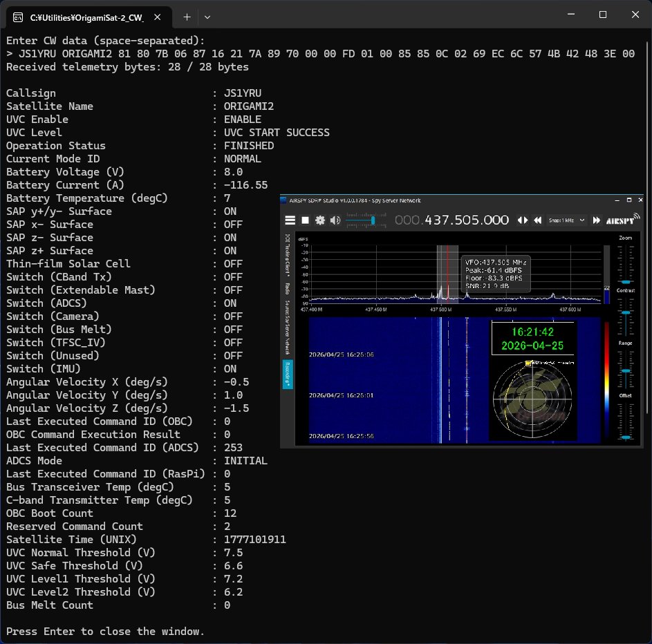Viewport: 652px width, 644px height.
Task: Step frequency down with rewind arrows
Action: (538, 220)
